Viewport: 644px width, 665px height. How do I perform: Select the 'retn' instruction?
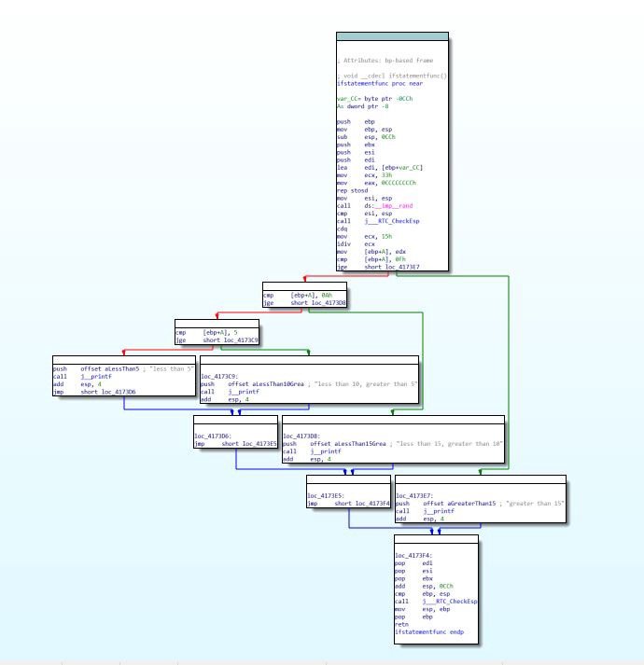(x=401, y=624)
